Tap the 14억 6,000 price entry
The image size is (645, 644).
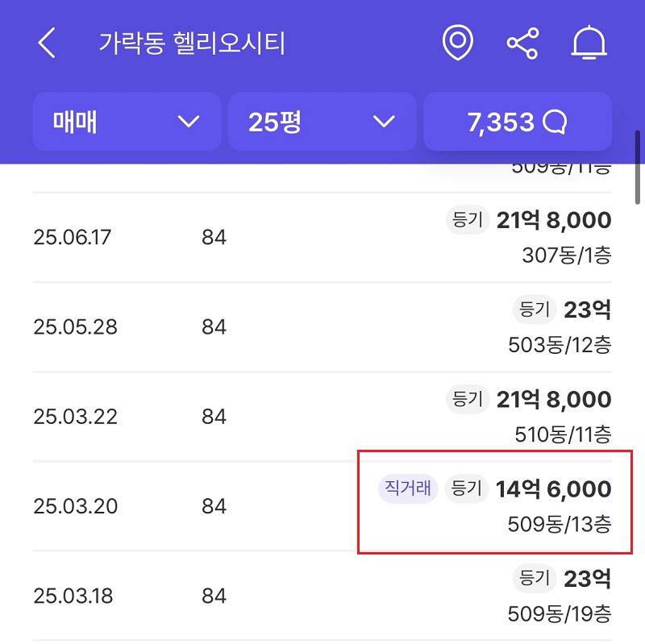(x=553, y=489)
